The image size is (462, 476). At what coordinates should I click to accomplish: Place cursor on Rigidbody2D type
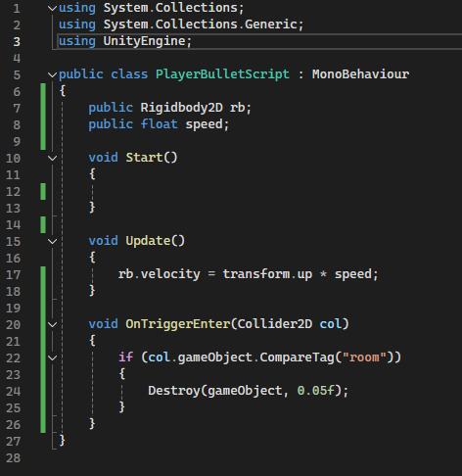(182, 108)
